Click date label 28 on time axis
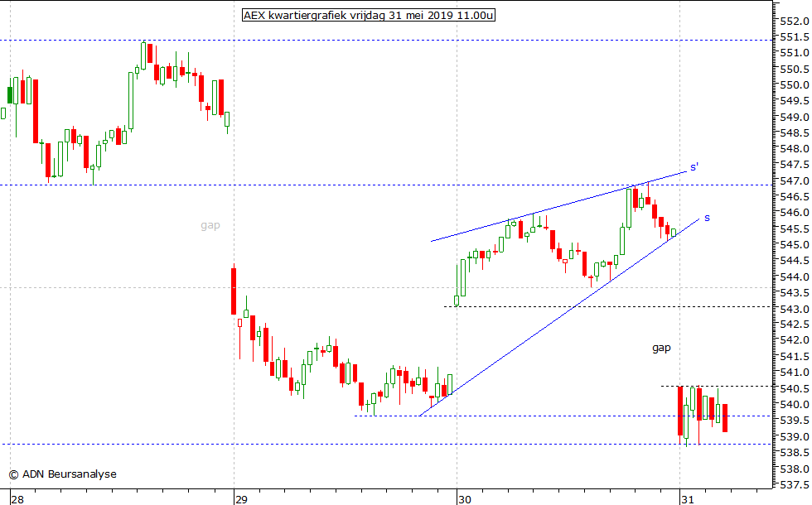 coord(17,499)
